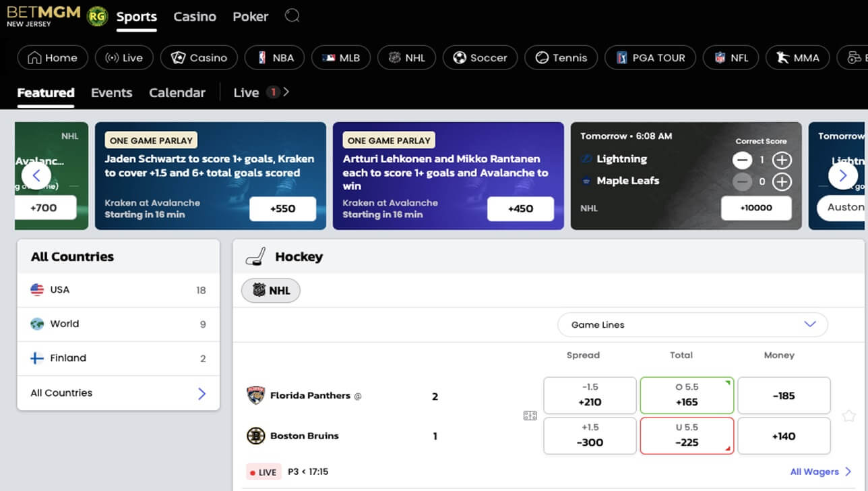The height and width of the screenshot is (491, 868).
Task: Select the NFL pill
Action: (x=731, y=58)
